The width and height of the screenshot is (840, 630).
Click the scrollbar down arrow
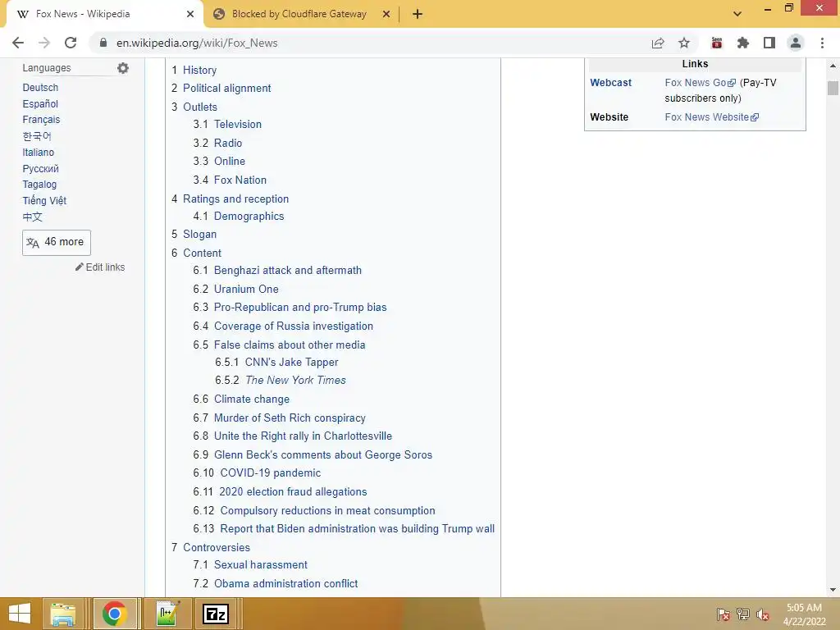[x=833, y=590]
